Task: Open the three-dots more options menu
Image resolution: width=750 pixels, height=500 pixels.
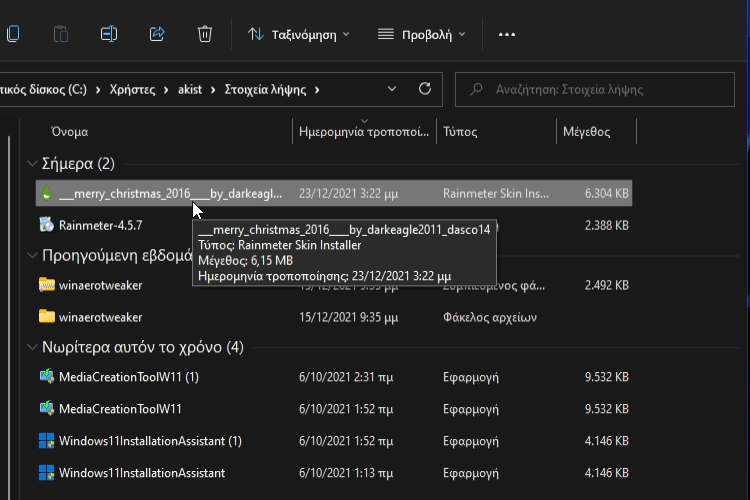Action: click(x=507, y=34)
